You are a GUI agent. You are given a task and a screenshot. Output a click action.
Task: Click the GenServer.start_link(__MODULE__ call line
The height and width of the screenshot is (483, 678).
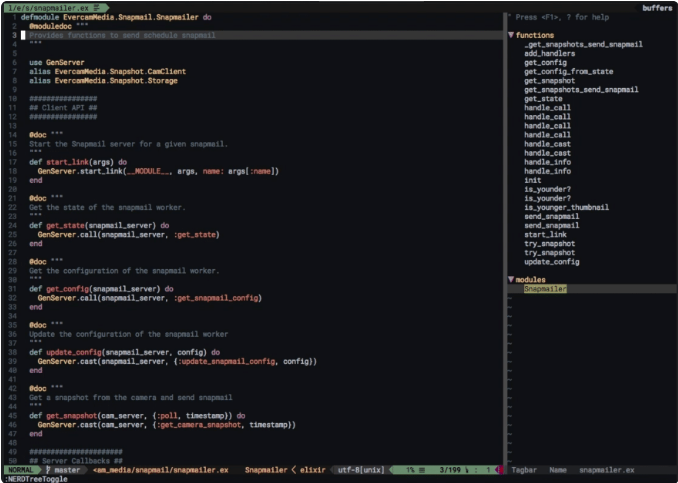(158, 171)
